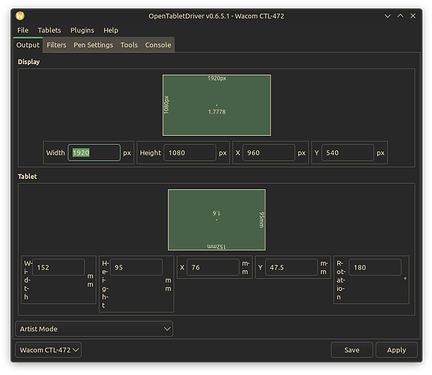The image size is (432, 375).
Task: Click the green display area preview rectangle
Action: (217, 105)
